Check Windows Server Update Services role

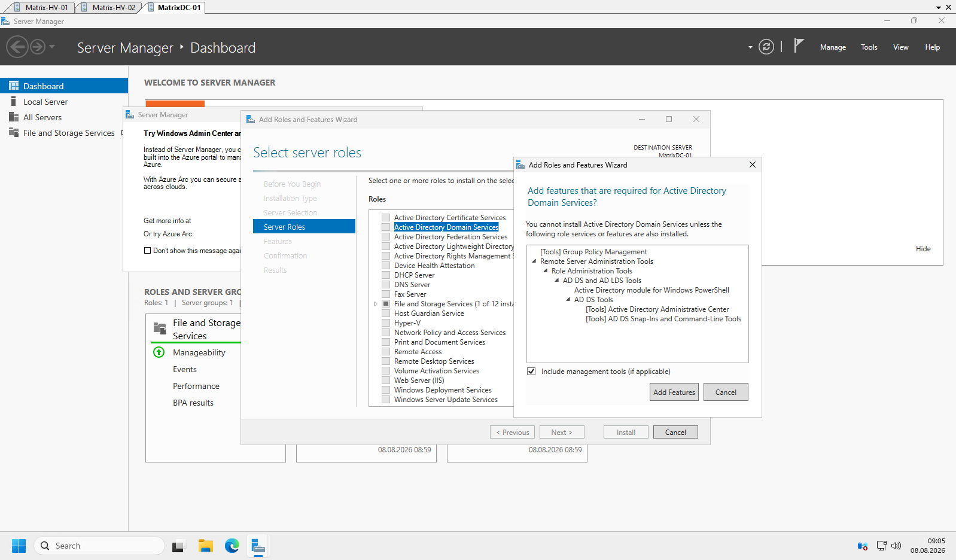[x=386, y=400]
